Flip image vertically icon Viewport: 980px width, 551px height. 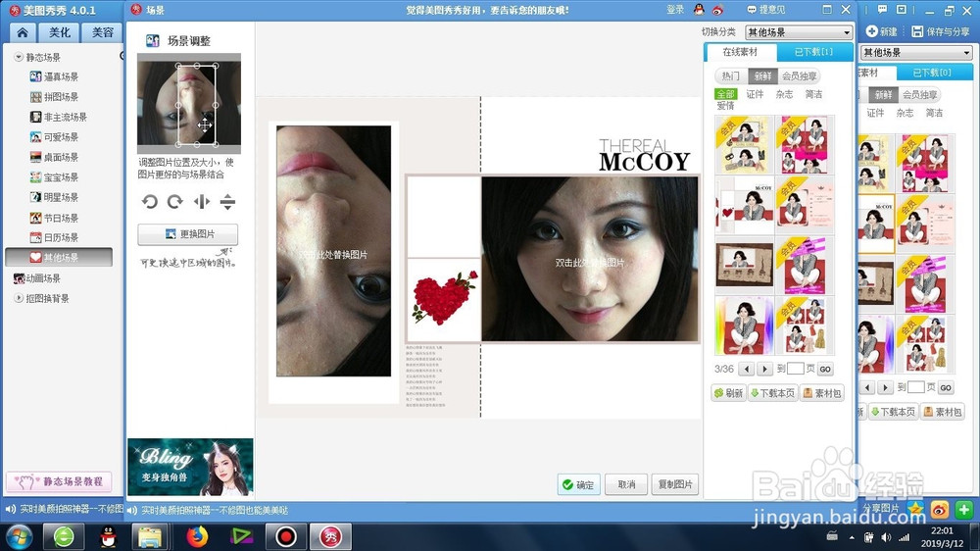pyautogui.click(x=227, y=201)
